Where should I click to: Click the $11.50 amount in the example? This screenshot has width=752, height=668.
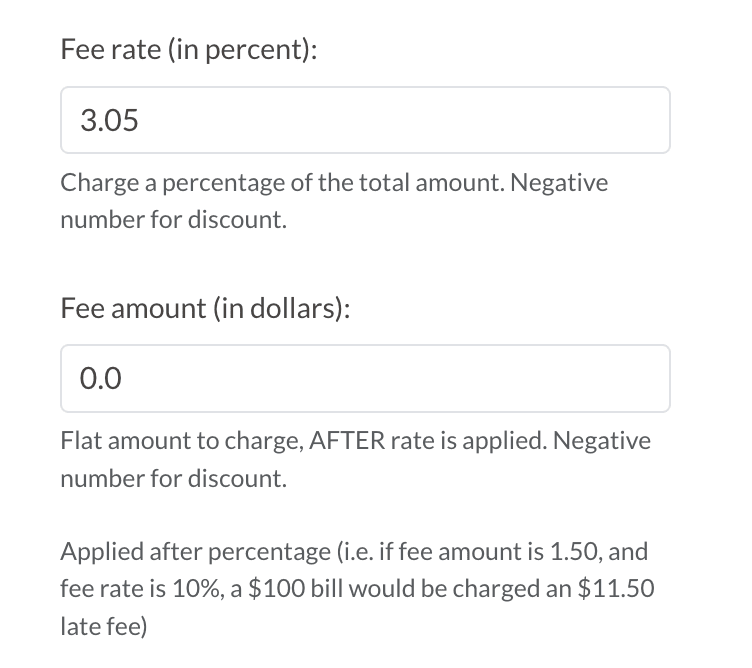pos(616,588)
